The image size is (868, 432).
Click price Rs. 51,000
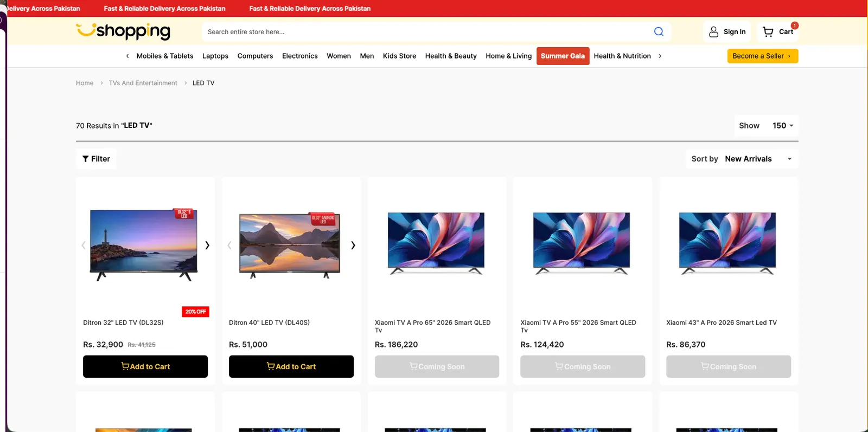click(248, 345)
